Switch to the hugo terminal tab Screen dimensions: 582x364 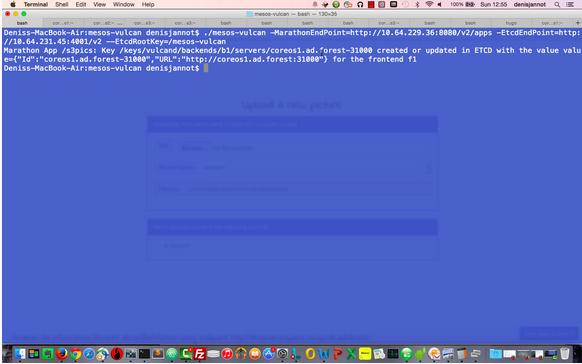(511, 23)
